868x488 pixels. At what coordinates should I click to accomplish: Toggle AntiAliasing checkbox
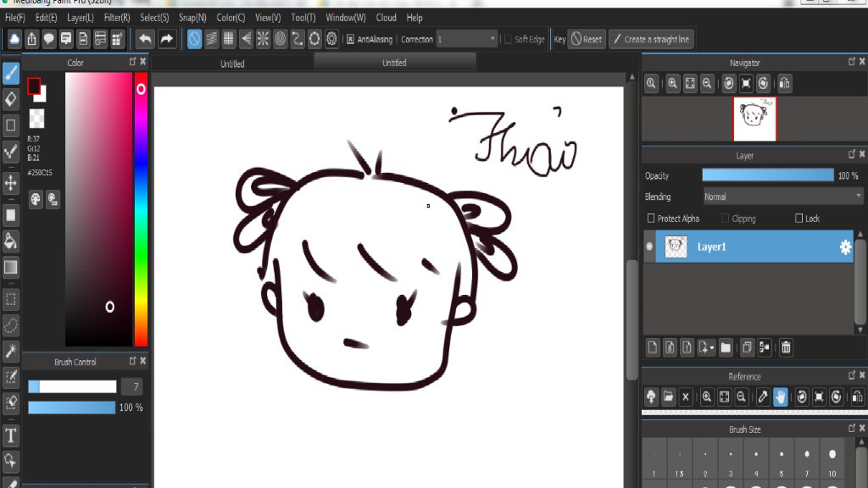pyautogui.click(x=350, y=39)
